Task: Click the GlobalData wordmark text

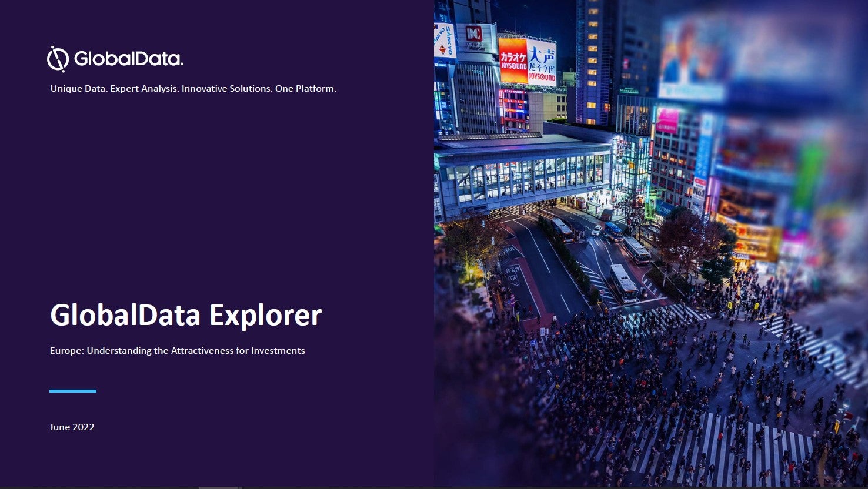Action: [128, 59]
